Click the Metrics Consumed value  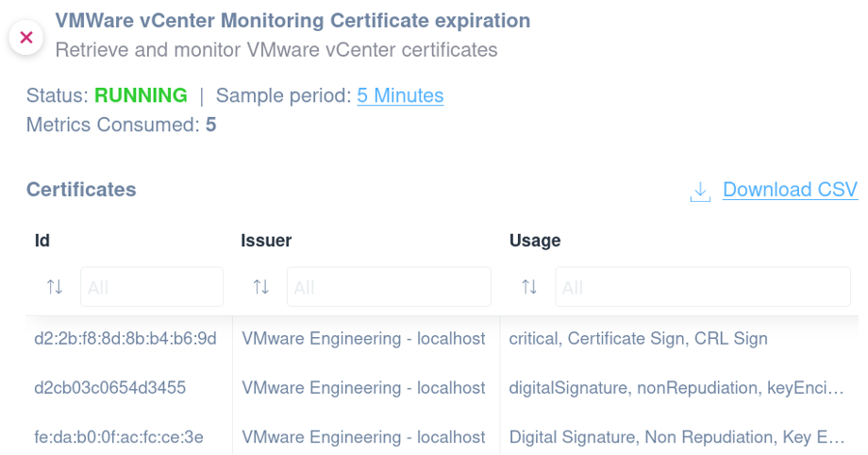click(211, 125)
